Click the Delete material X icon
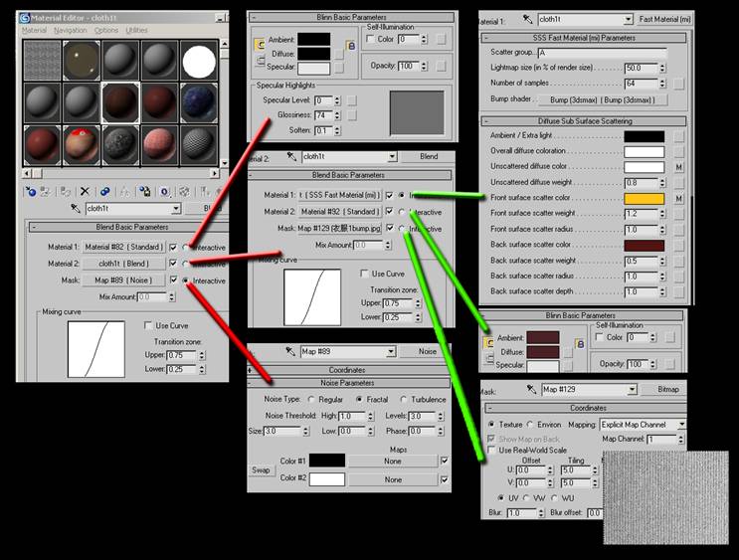 click(85, 191)
